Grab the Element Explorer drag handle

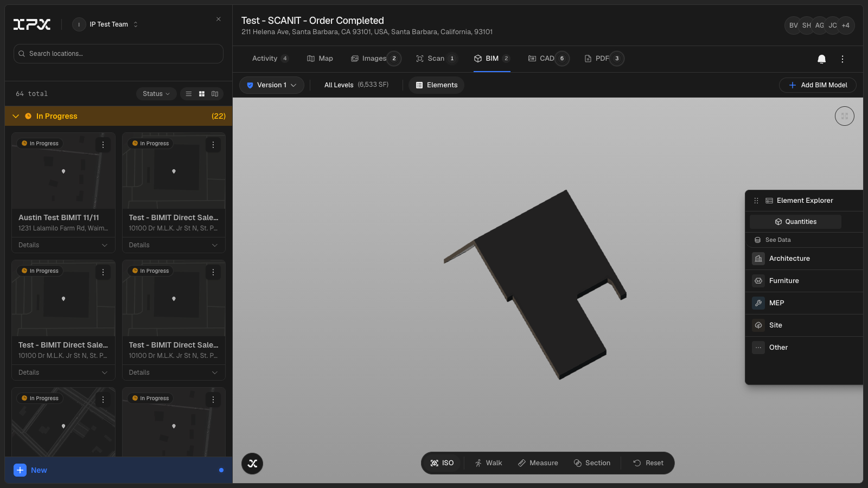(x=756, y=201)
